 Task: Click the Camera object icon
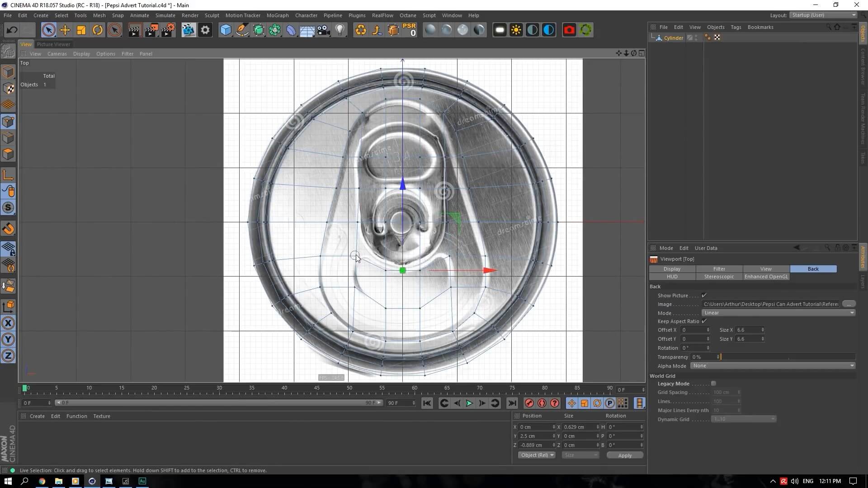(x=324, y=30)
